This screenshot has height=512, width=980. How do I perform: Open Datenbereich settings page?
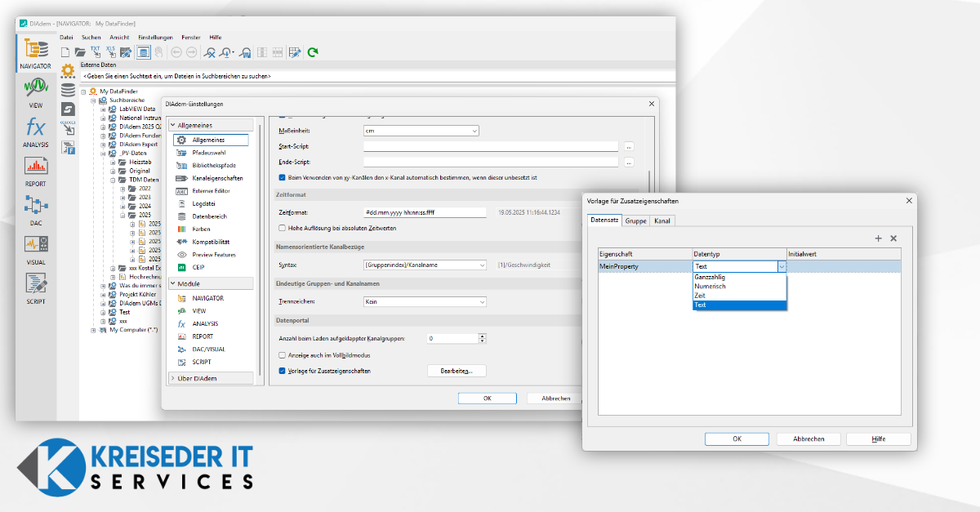[x=209, y=216]
